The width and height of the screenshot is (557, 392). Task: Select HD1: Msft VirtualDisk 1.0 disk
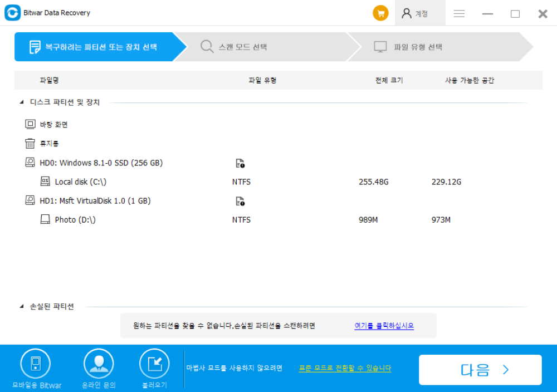pyautogui.click(x=95, y=201)
